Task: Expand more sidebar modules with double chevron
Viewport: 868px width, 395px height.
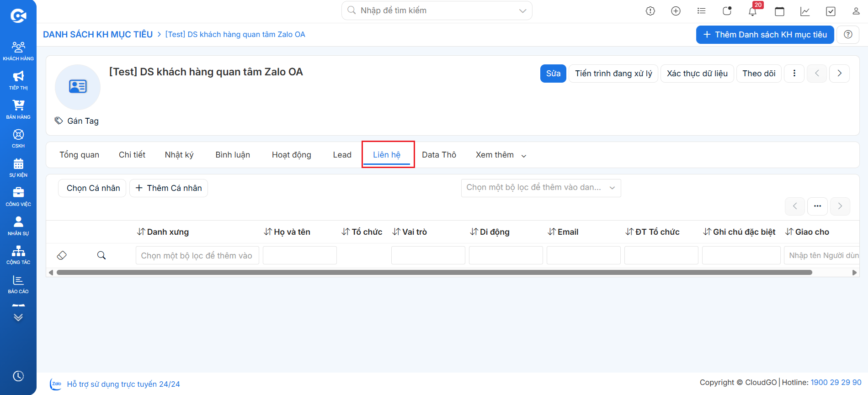Action: coord(18,317)
